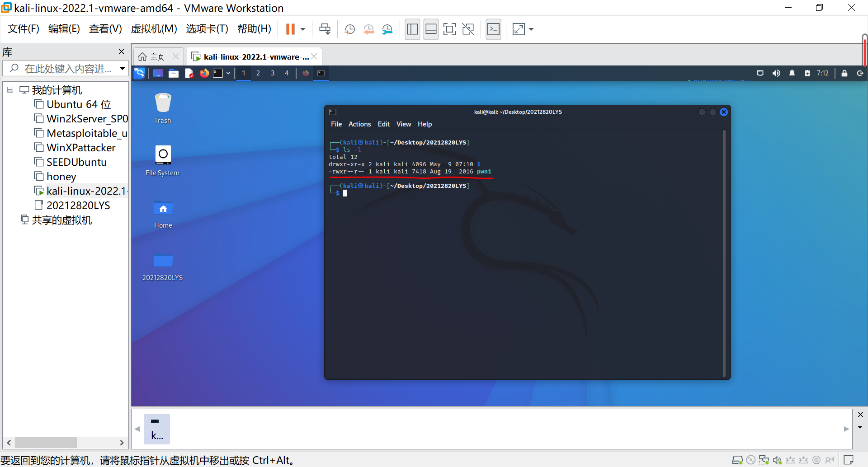868x467 pixels.
Task: Revert to the previous snapshot
Action: 369,29
